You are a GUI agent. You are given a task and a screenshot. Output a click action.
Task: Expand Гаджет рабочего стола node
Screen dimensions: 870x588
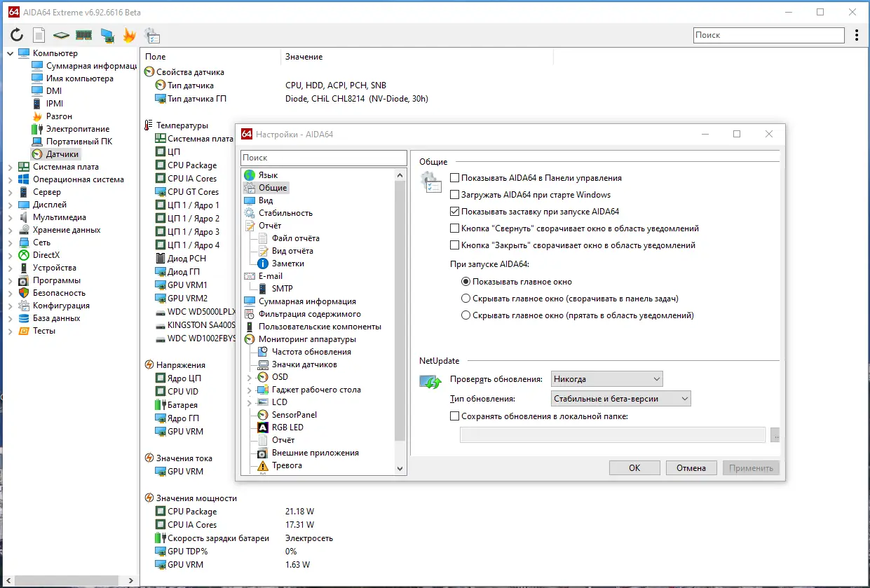coord(249,390)
